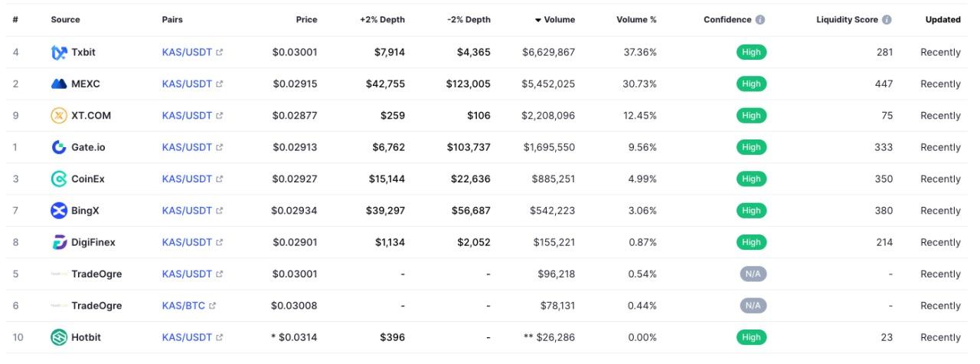Click the Liquidity Score info icon
The height and width of the screenshot is (364, 980).
pos(887,20)
